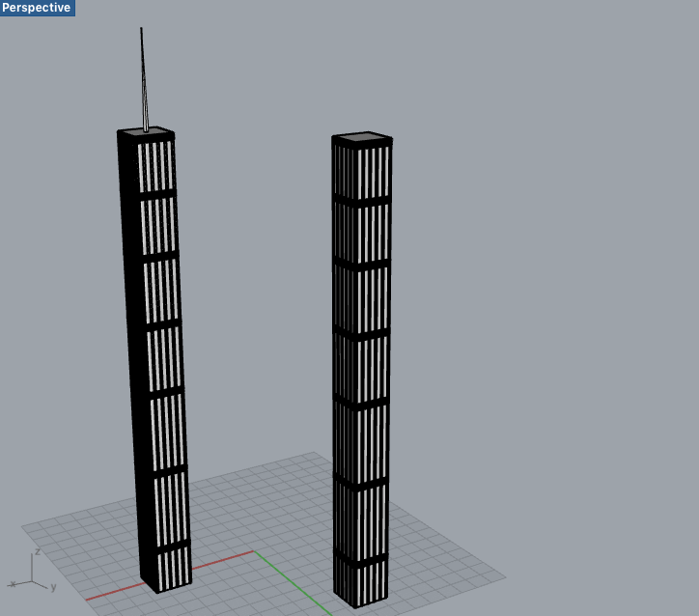The height and width of the screenshot is (616, 699).
Task: Click the top striped segment of right tower
Action: (362, 171)
